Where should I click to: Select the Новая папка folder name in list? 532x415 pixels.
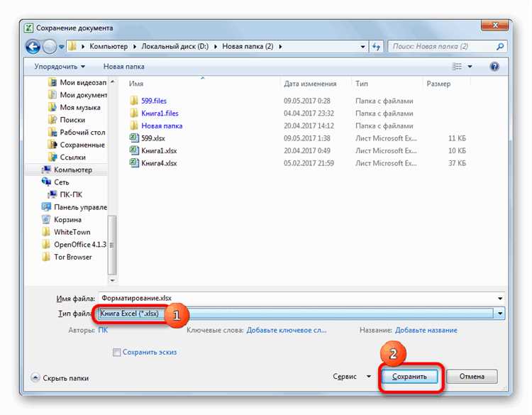162,126
